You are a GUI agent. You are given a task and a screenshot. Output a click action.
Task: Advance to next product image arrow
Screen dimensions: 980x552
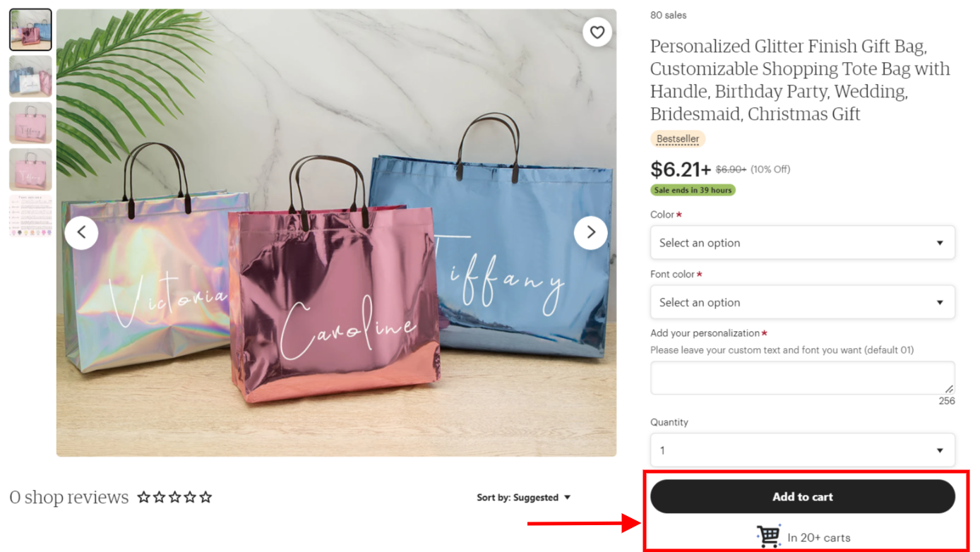coord(590,232)
